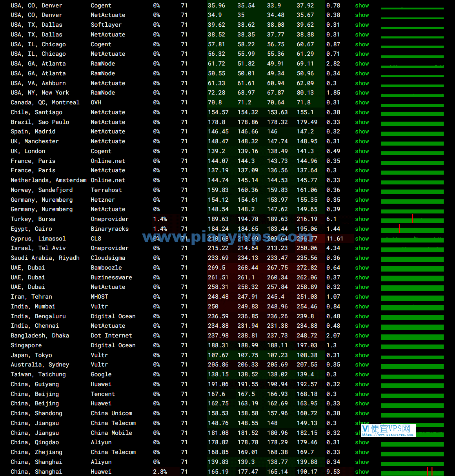This screenshot has width=455, height=476.
Task: Open show link for Turkey Bursa row
Action: (362, 219)
